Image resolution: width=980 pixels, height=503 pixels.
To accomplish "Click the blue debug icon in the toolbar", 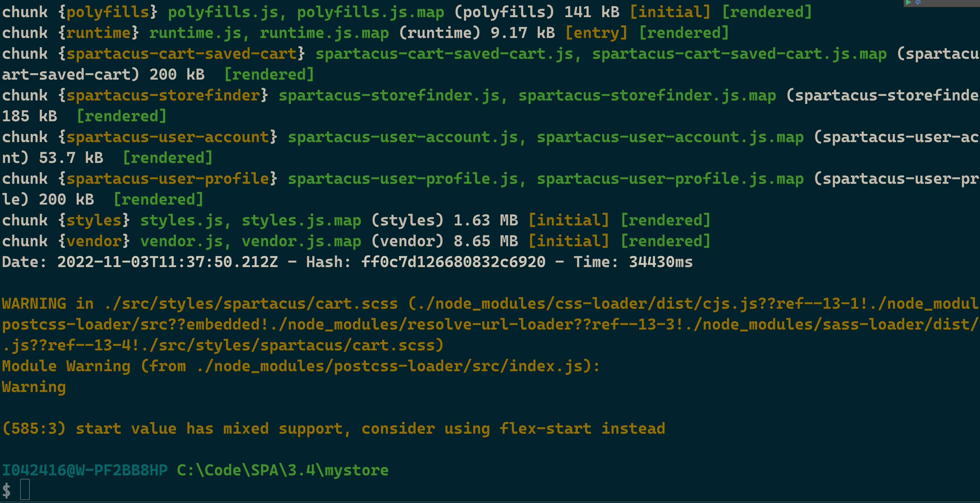I will [918, 3].
